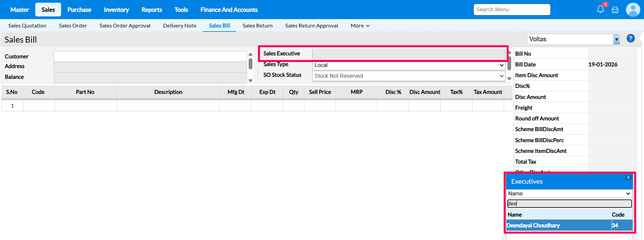Click the blue help question mark icon
Image resolution: width=644 pixels, height=240 pixels.
[x=631, y=39]
